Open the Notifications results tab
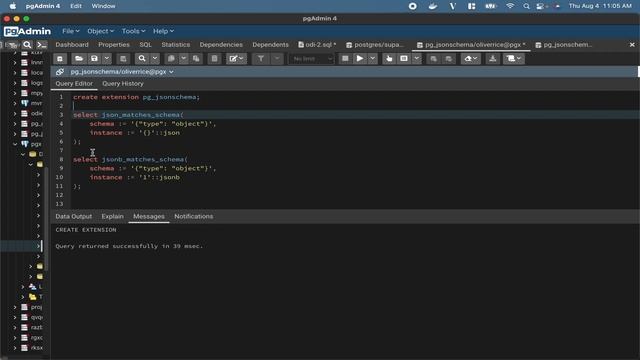The width and height of the screenshot is (640, 360). click(194, 216)
